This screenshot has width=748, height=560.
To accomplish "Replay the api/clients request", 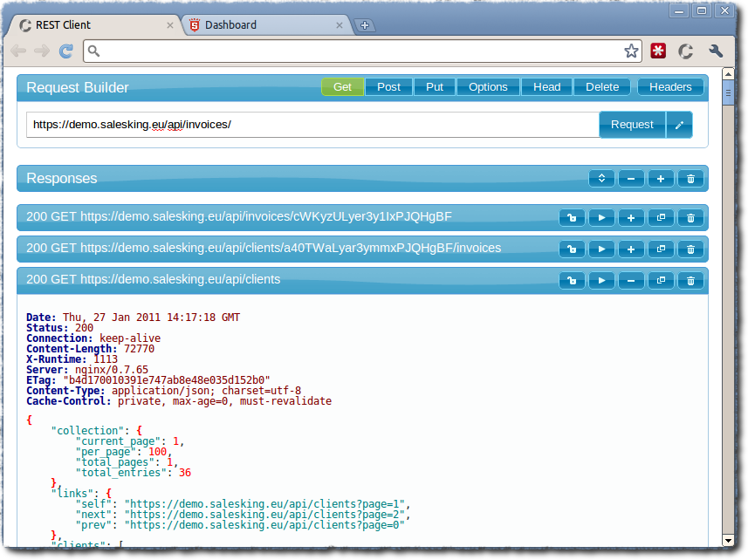I will coord(601,281).
